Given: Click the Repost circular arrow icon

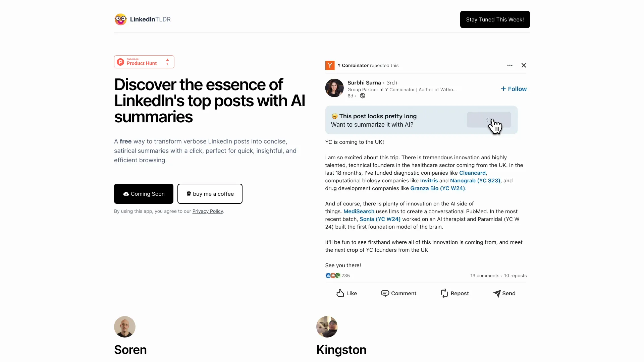Looking at the screenshot, I should 444,293.
